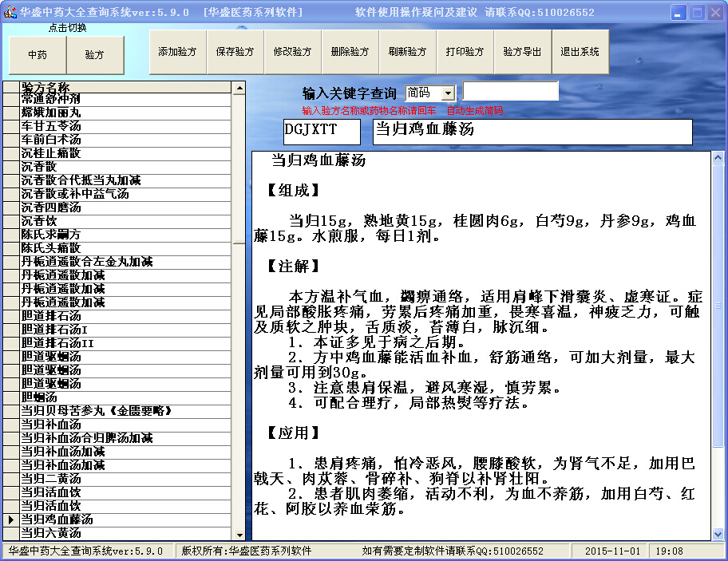Image resolution: width=728 pixels, height=561 pixels.
Task: Click the 当归鸡血藤汤 name field
Action: (532, 132)
